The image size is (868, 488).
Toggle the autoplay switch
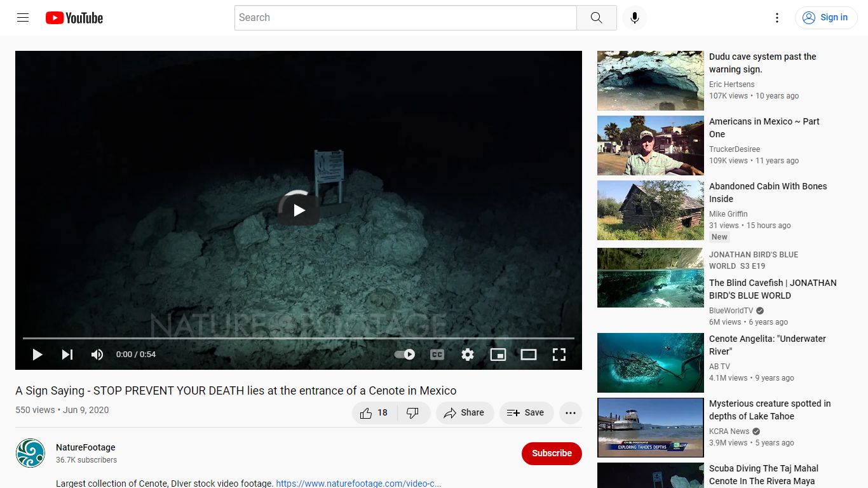405,355
